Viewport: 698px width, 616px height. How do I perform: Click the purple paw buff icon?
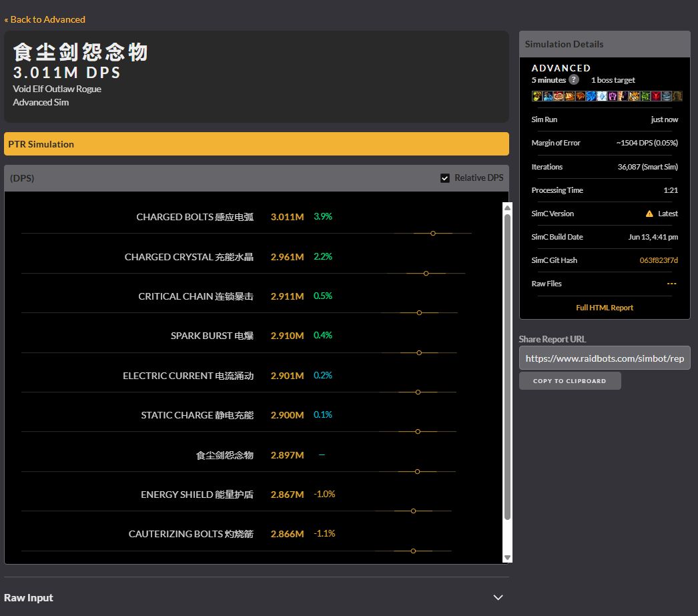(612, 96)
